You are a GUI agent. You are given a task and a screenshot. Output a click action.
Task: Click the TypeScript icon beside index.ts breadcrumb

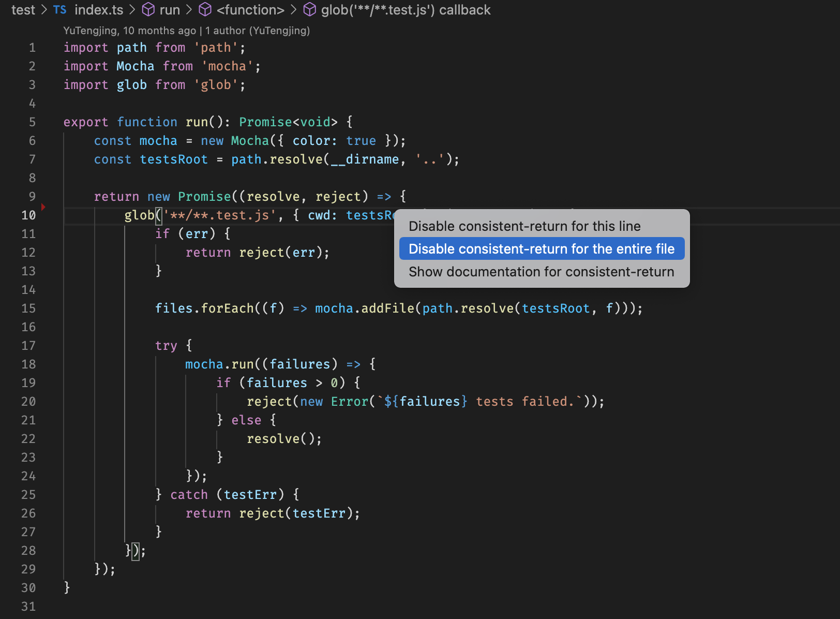tap(59, 10)
